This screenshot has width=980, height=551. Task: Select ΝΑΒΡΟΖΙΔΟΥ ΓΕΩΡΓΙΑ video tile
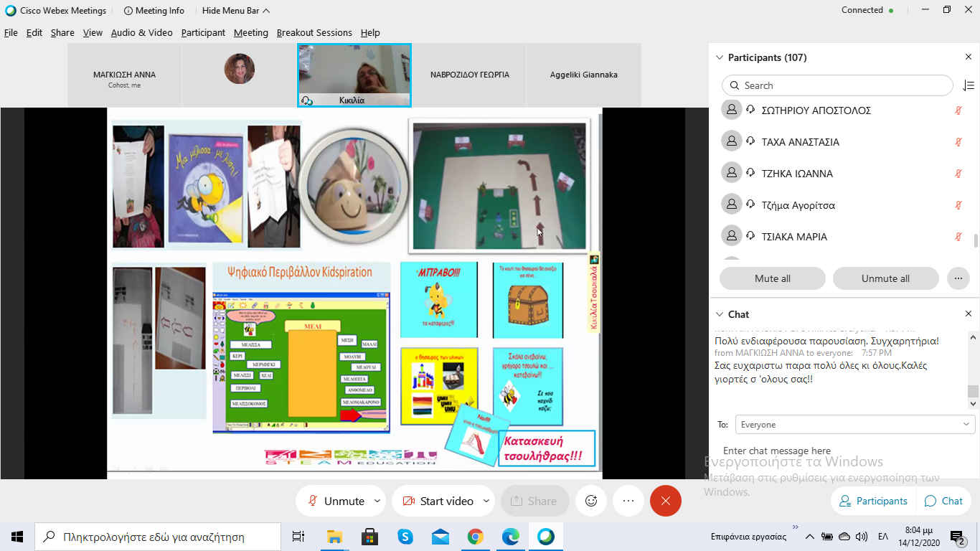coord(469,75)
